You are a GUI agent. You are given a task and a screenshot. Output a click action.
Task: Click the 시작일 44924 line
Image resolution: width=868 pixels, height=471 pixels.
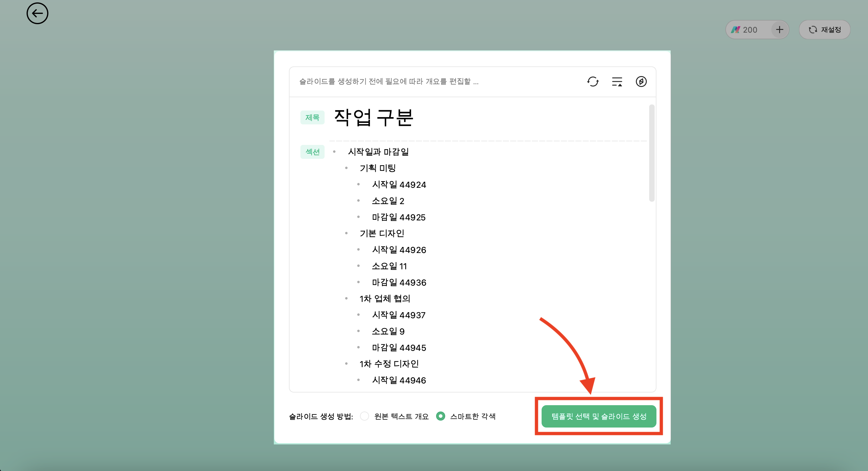click(399, 184)
